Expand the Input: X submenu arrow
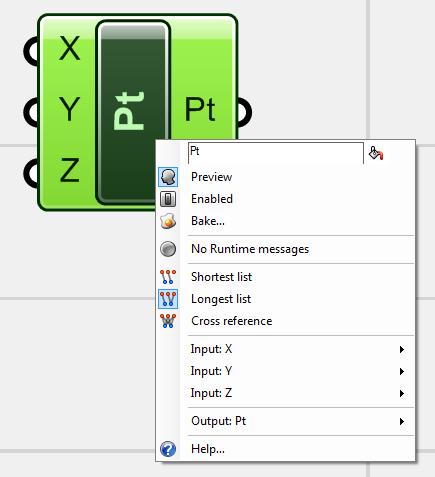The width and height of the screenshot is (435, 477). (x=402, y=349)
